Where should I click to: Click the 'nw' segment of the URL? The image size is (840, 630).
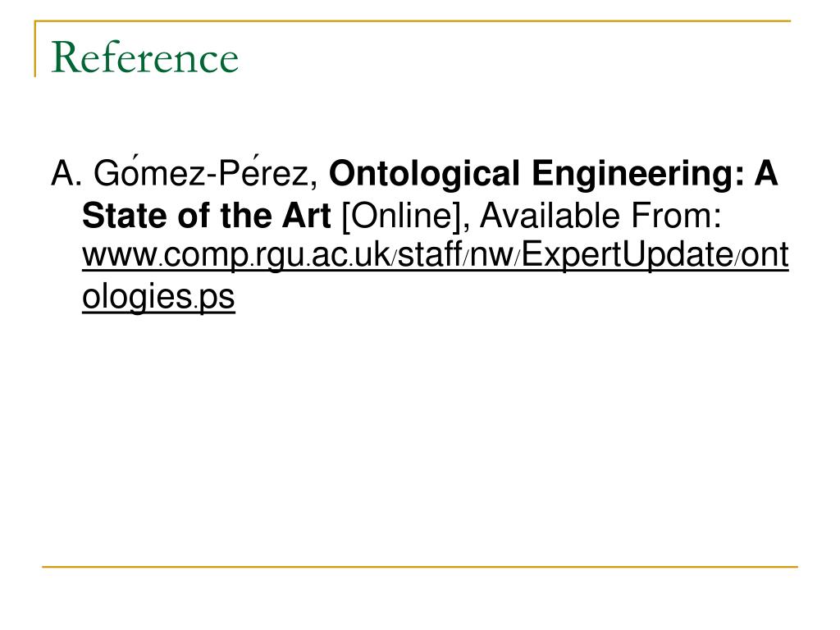(x=492, y=257)
